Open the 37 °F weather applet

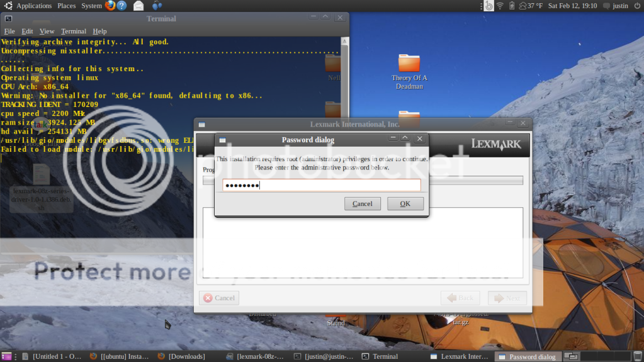point(529,6)
